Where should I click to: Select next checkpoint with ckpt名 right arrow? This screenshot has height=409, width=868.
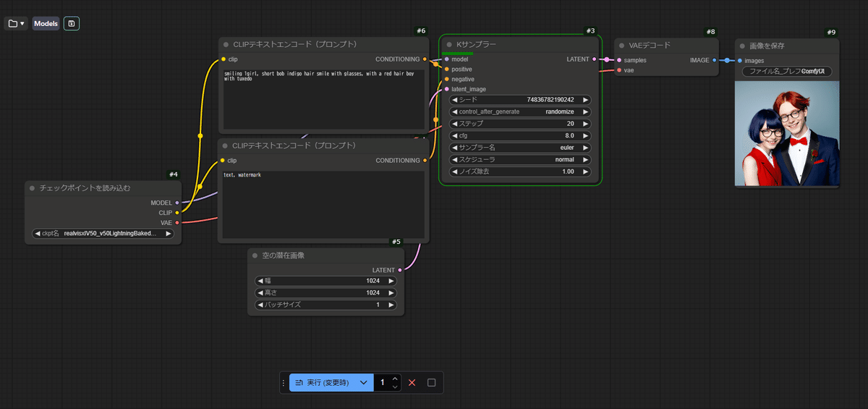[x=169, y=234]
